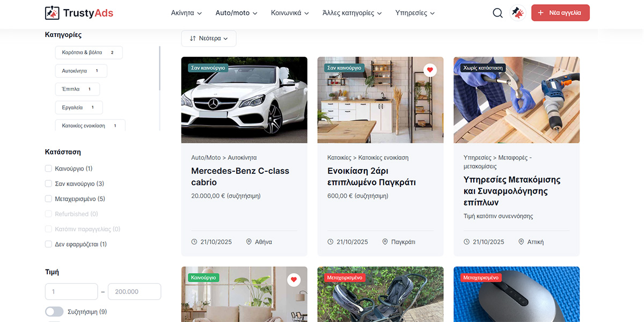Click Κατοικίες > Κατοικίες ενοικίαση breadcrumb
The image size is (644, 322).
coord(368,158)
